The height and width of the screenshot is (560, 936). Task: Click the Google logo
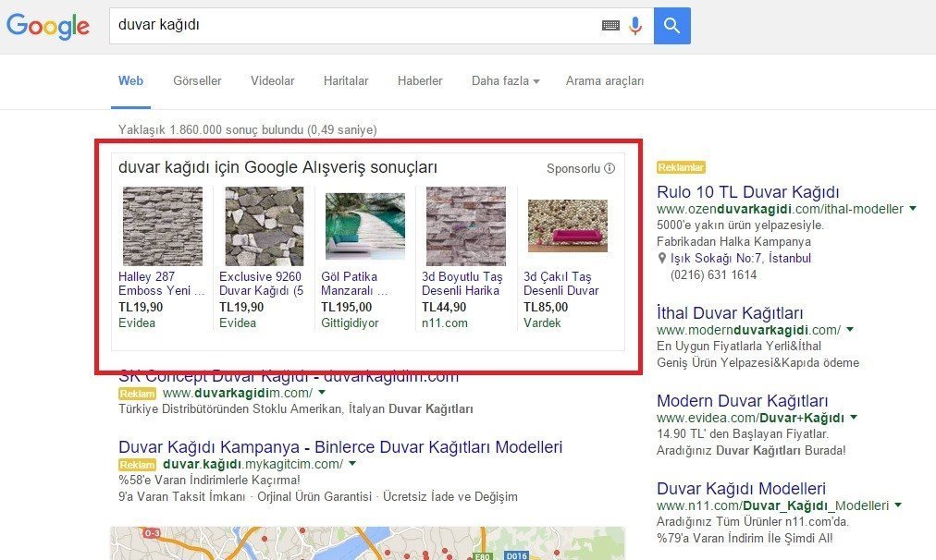coord(48,26)
